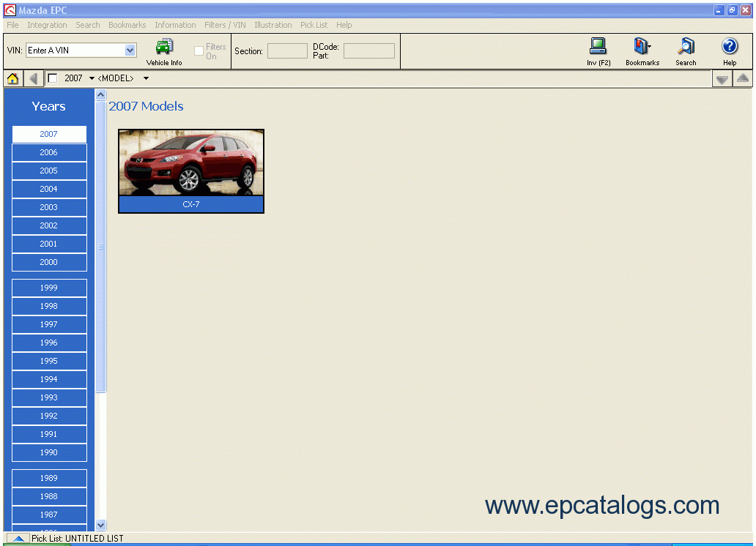The width and height of the screenshot is (756, 546).
Task: Focus the VIN entry field
Action: [x=75, y=50]
